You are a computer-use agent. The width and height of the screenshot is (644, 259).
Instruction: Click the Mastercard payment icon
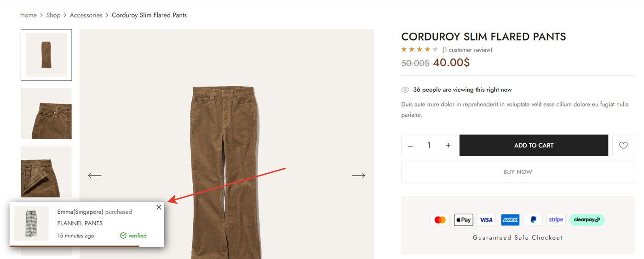(440, 220)
